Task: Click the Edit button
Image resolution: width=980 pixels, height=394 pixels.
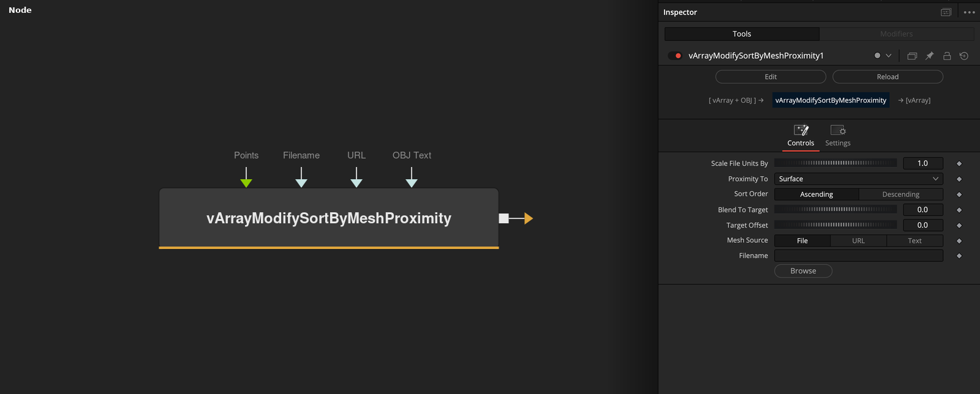Action: coord(771,76)
